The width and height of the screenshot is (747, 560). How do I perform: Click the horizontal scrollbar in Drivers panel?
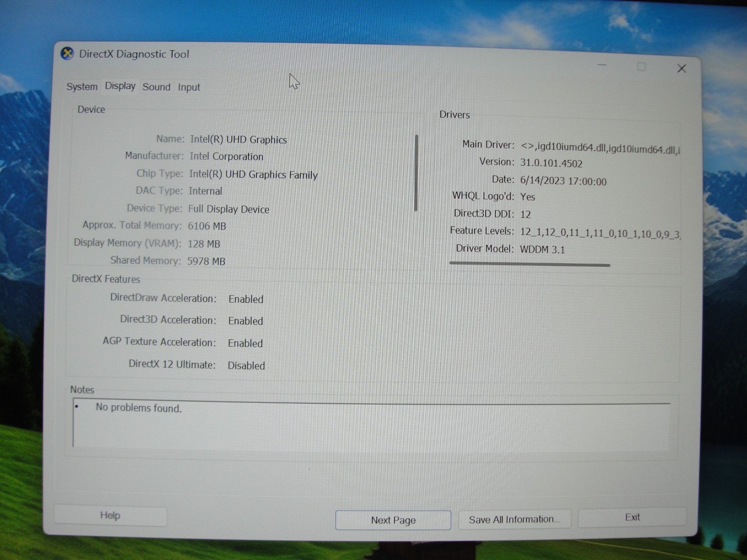tap(529, 264)
